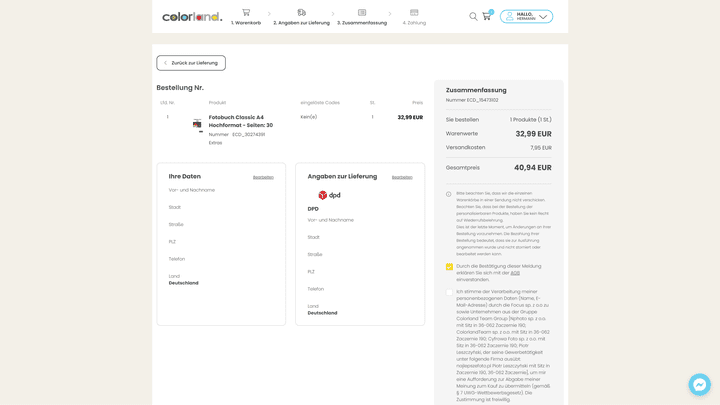Viewport: 720px width, 405px height.
Task: Click the 1 Produkte (1 St.) text
Action: click(530, 120)
